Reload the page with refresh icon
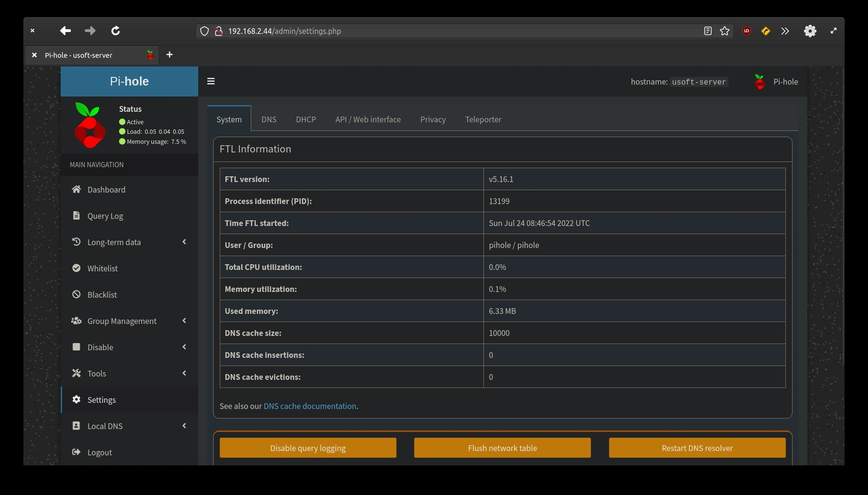Screen dimensions: 868x495 tap(116, 31)
